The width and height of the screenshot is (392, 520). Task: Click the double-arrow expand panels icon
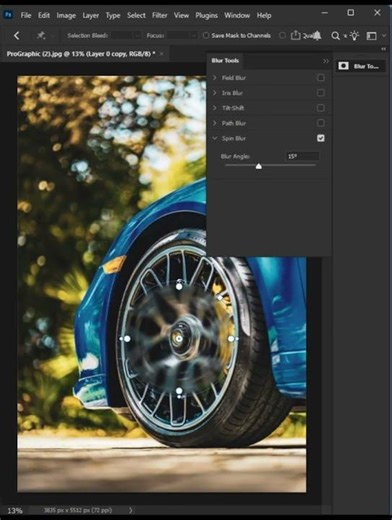point(383,49)
